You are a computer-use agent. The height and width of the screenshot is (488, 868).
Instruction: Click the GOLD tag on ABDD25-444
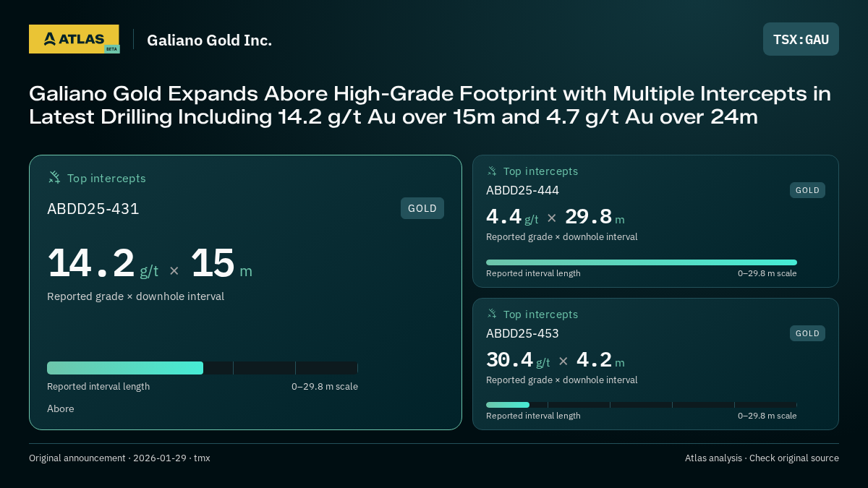[807, 190]
